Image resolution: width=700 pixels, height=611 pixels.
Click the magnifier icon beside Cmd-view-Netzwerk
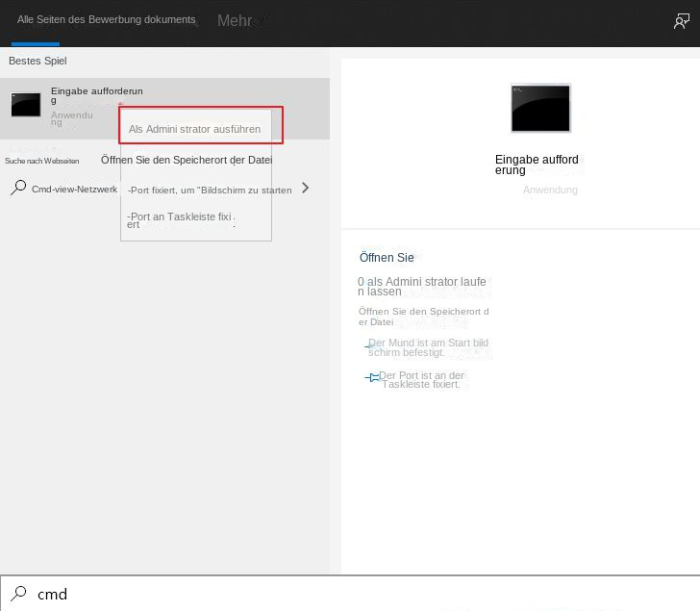pyautogui.click(x=18, y=188)
